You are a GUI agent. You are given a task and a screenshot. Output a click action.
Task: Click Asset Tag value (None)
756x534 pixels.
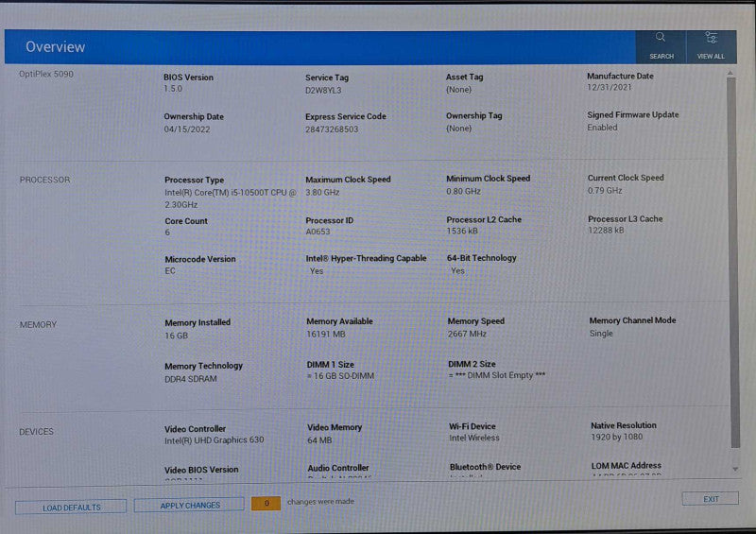click(458, 90)
